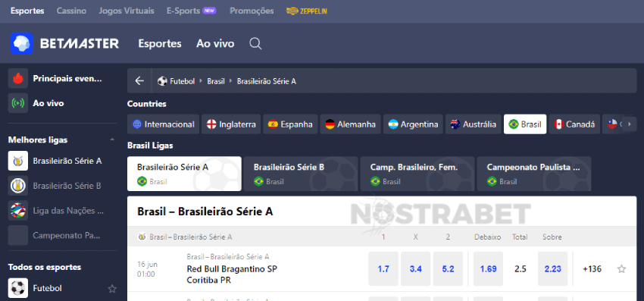Click the Betmaster logo icon
This screenshot has width=644, height=301.
coord(21,43)
